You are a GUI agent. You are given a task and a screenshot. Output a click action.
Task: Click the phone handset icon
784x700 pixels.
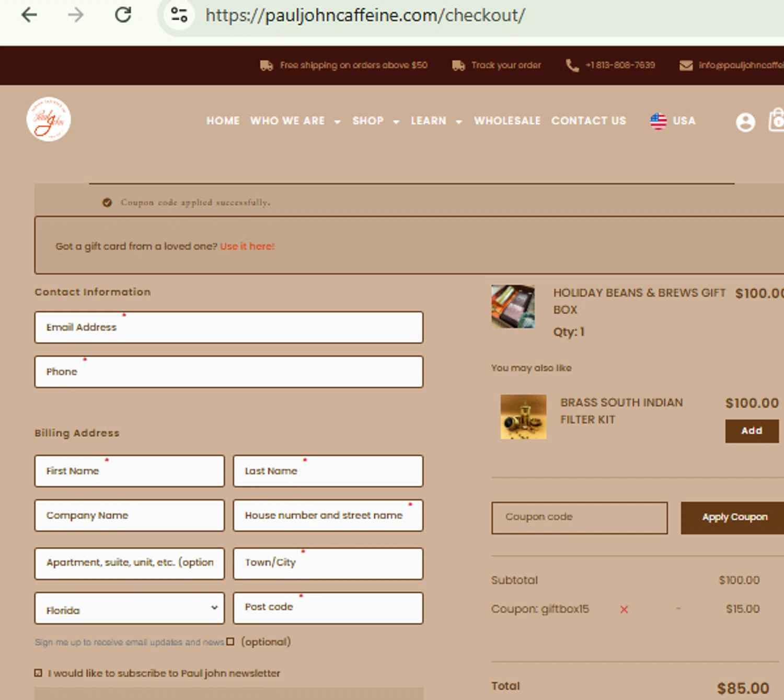pos(572,65)
